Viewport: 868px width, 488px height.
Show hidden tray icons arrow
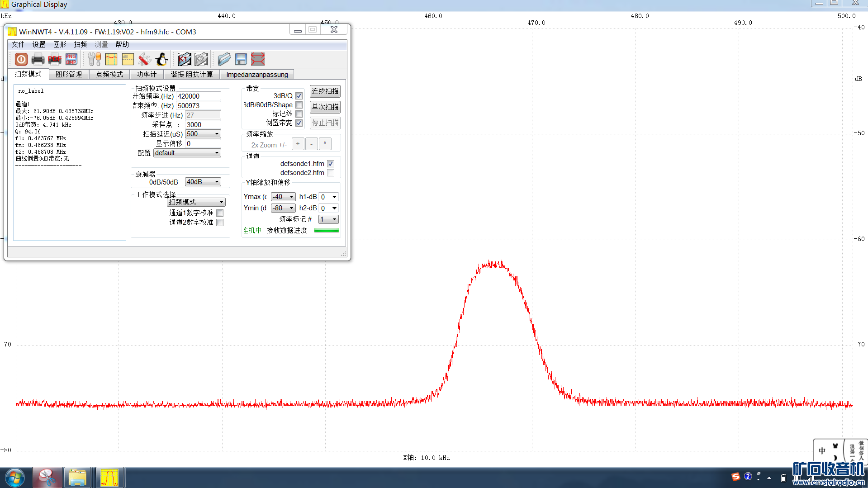769,478
